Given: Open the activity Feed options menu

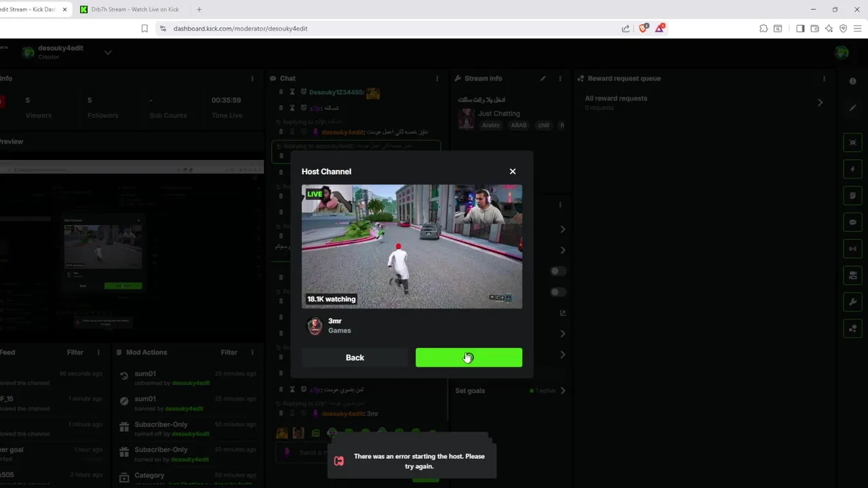Looking at the screenshot, I should [x=98, y=352].
